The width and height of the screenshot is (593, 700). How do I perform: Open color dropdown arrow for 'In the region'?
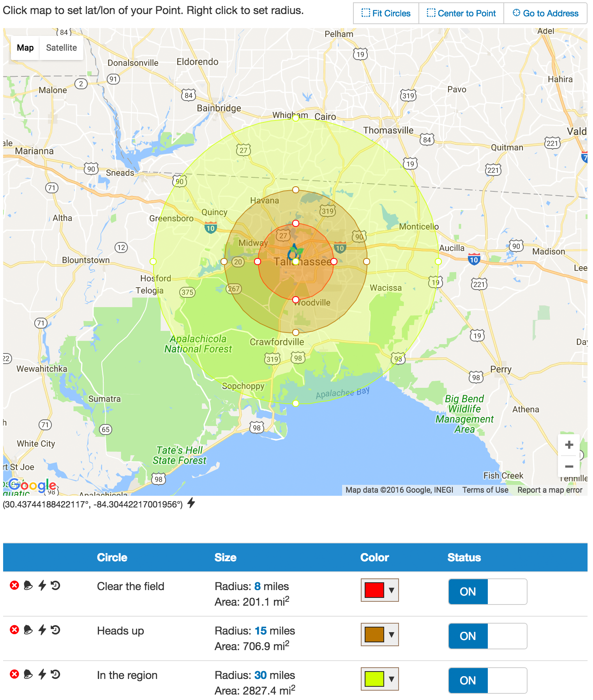[392, 679]
